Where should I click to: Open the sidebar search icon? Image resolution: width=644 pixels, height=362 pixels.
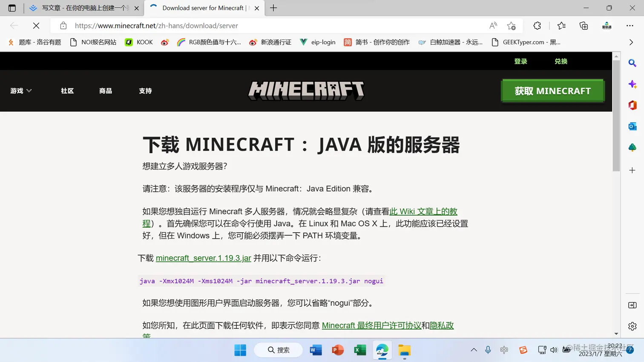click(x=632, y=63)
